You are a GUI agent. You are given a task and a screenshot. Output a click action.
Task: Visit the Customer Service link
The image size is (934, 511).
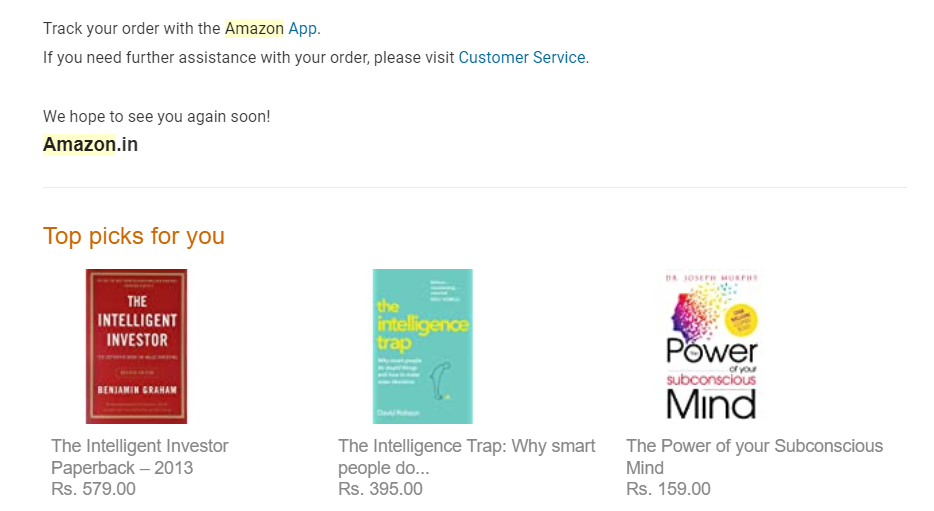[x=522, y=58]
